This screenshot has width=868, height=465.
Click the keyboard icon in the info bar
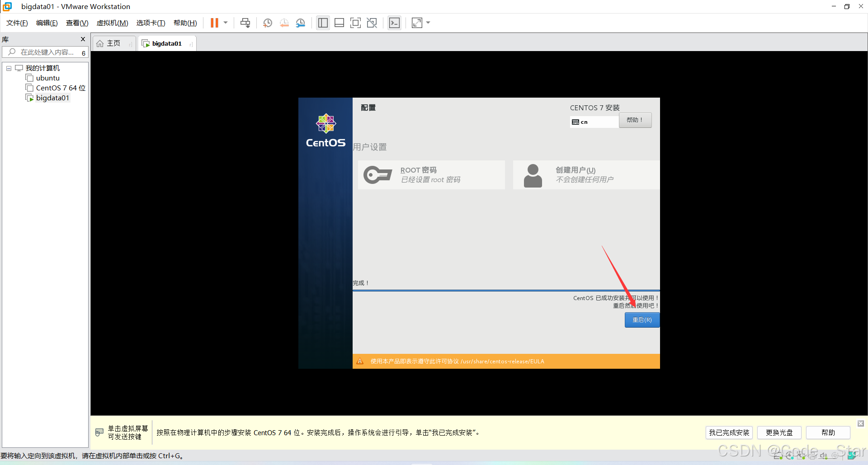coord(99,432)
